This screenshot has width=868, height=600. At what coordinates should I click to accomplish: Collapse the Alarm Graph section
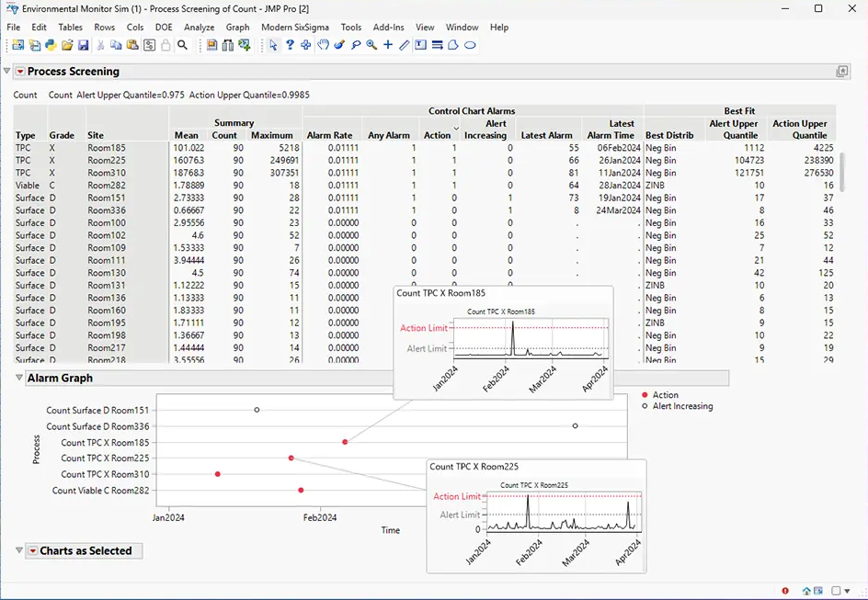[18, 378]
